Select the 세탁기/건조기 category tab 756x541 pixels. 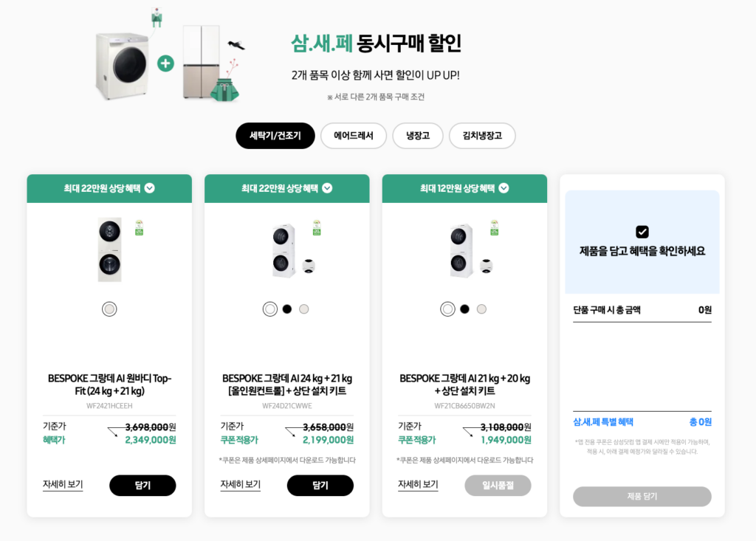275,136
